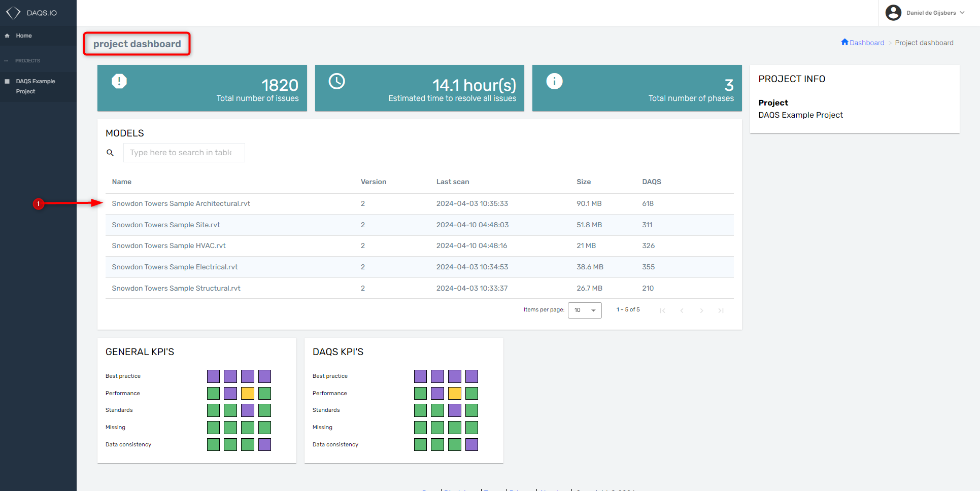Open the Dashboard breadcrumb link

point(866,43)
